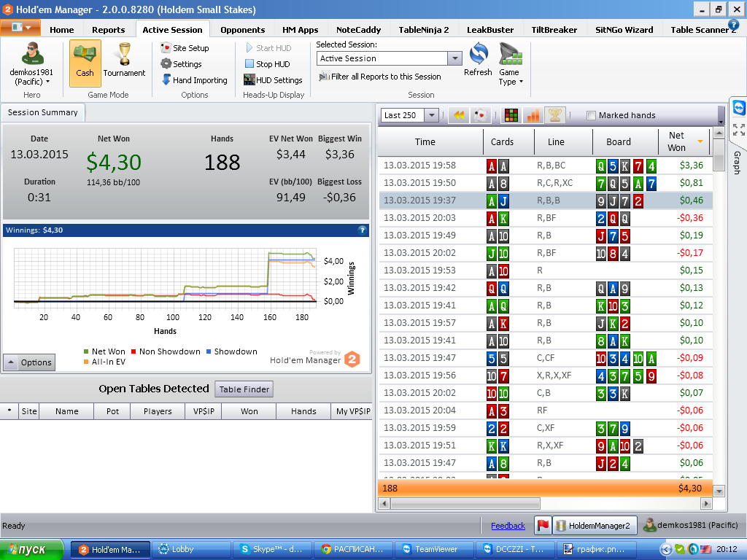Screen dimensions: 747x560
Task: Click the Start HUD play icon
Action: [249, 47]
